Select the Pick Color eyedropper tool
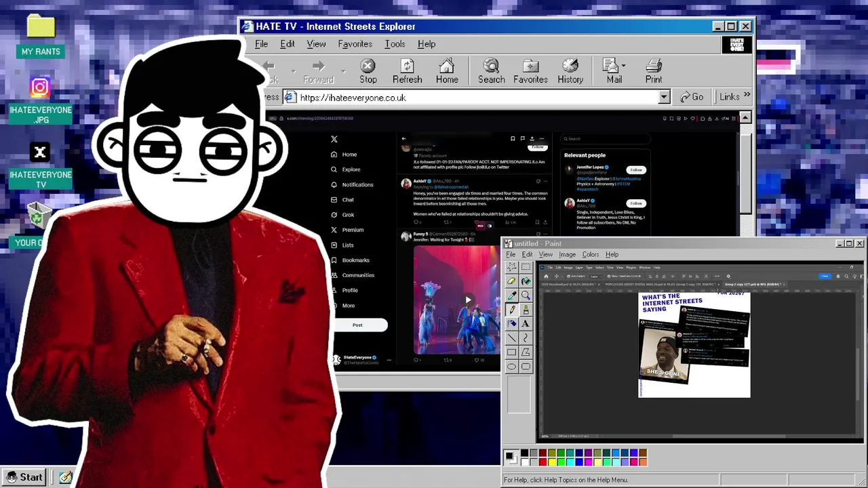This screenshot has width=868, height=488. [512, 296]
